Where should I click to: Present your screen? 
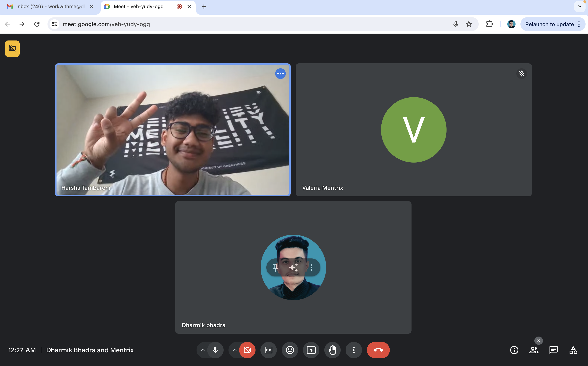click(x=311, y=350)
